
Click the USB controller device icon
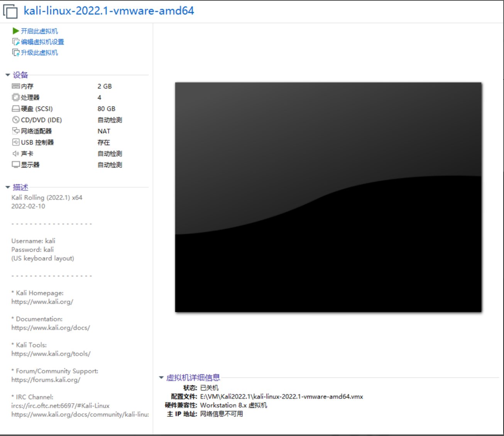(x=15, y=142)
